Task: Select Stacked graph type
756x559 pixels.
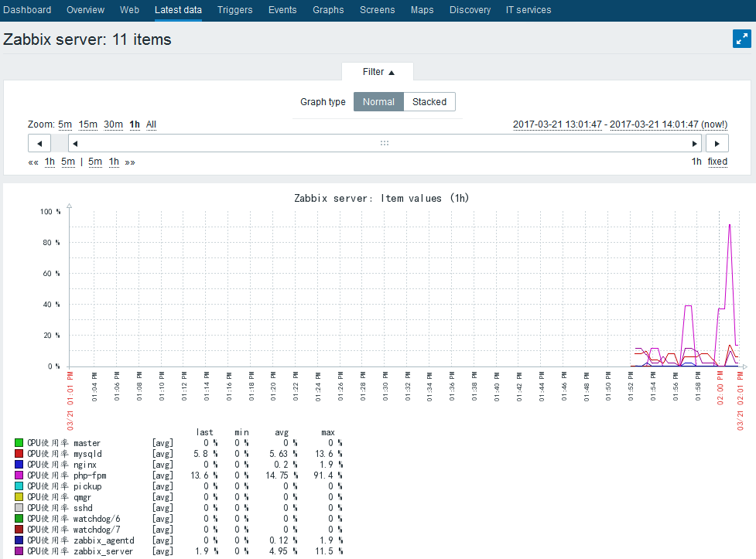Action: (429, 102)
